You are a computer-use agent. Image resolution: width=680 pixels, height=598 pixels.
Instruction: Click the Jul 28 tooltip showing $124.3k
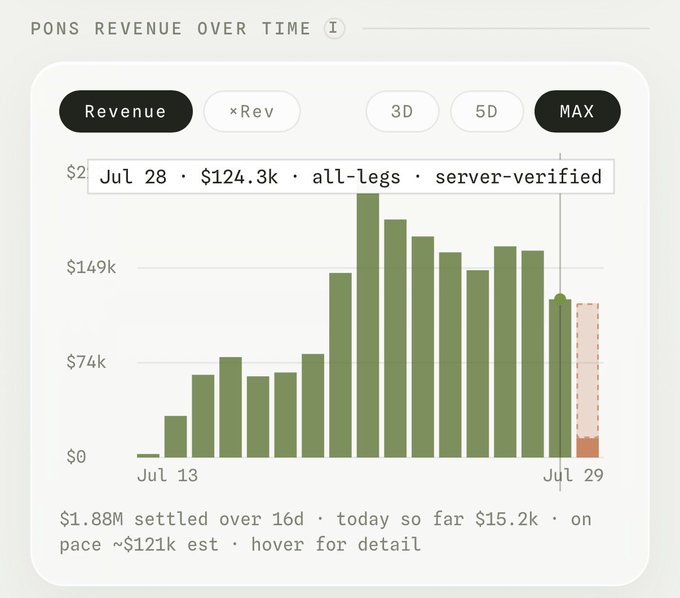pyautogui.click(x=351, y=176)
